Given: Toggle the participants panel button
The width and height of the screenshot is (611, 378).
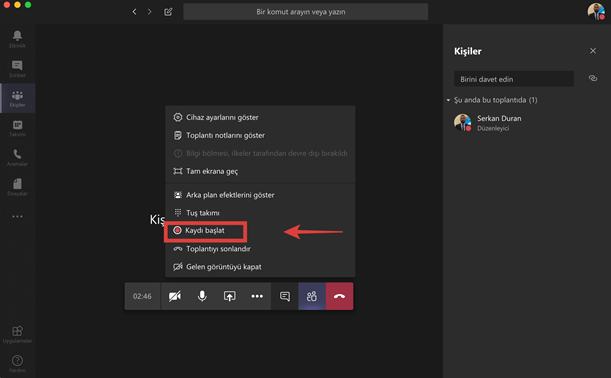Looking at the screenshot, I should click(312, 296).
